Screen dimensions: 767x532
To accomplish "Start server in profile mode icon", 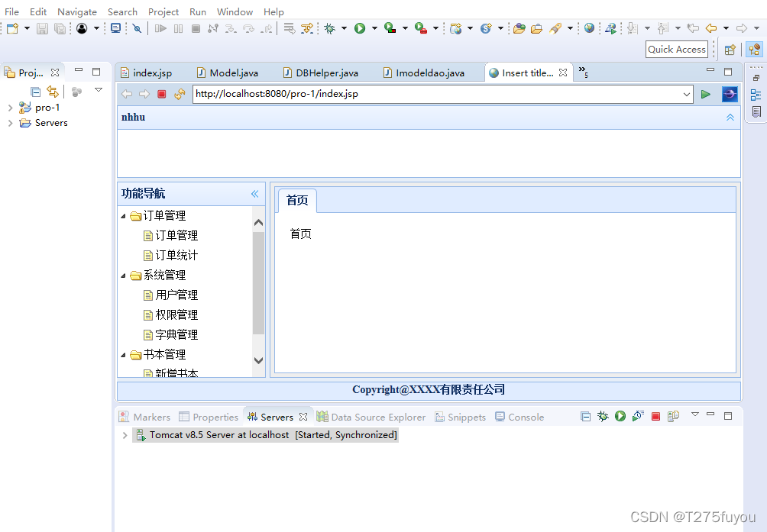I will tap(638, 416).
